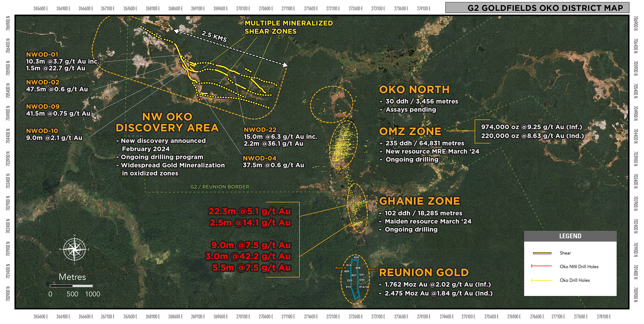Click the blue Reunion block outline
The width and height of the screenshot is (644, 324).
[x=355, y=279]
